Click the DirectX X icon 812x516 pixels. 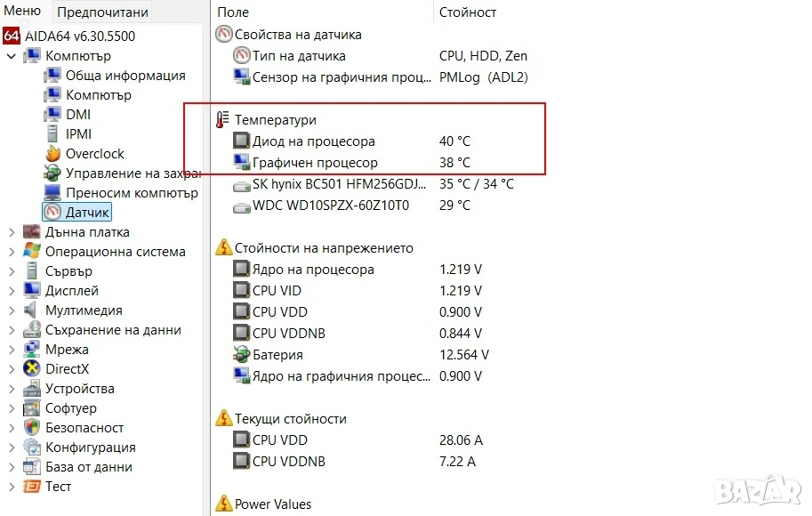click(32, 368)
